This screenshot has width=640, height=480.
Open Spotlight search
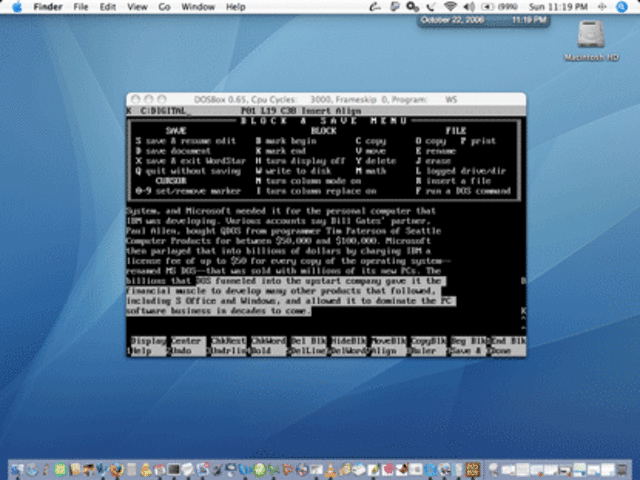pos(622,7)
